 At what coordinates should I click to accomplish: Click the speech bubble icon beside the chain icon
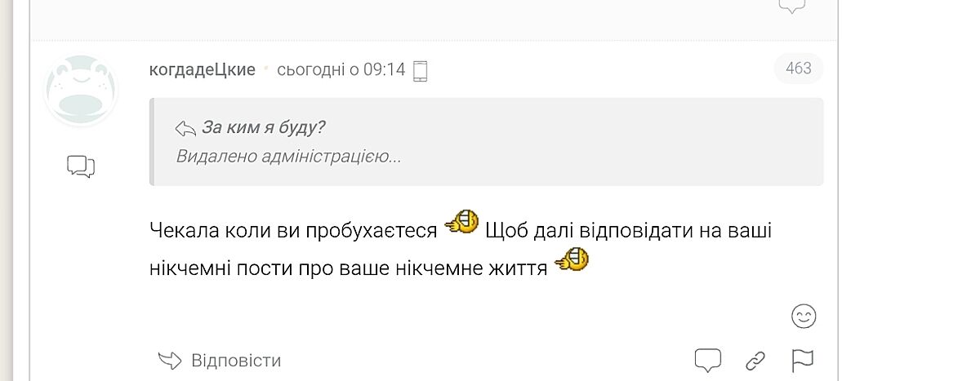707,360
